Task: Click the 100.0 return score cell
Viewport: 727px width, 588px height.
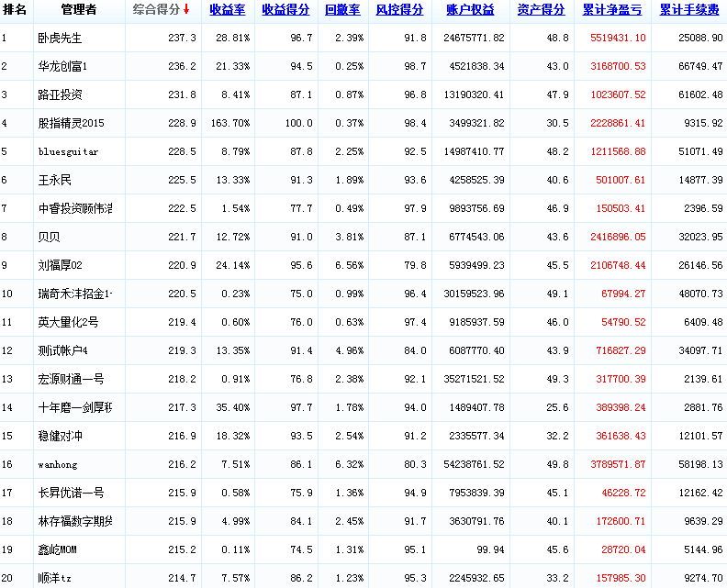Action: coord(299,123)
